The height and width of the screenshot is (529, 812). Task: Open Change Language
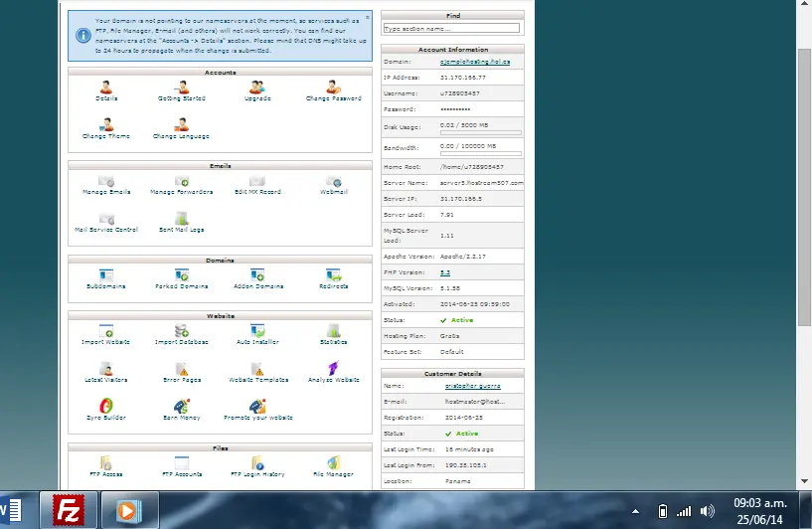pyautogui.click(x=181, y=125)
